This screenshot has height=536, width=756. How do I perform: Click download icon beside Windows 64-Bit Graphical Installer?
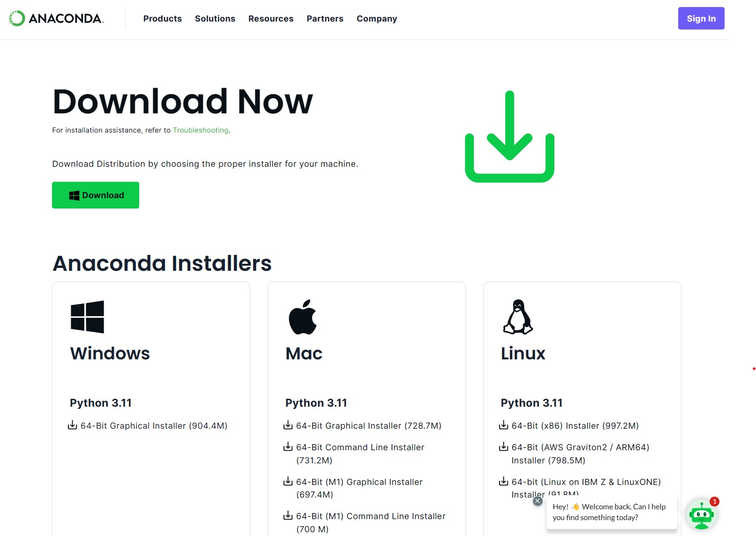(x=73, y=425)
